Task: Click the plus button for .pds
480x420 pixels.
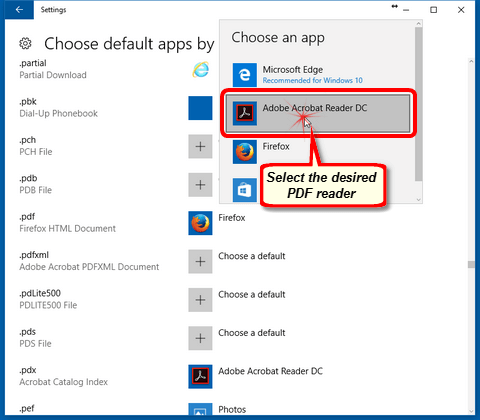Action: (x=200, y=338)
